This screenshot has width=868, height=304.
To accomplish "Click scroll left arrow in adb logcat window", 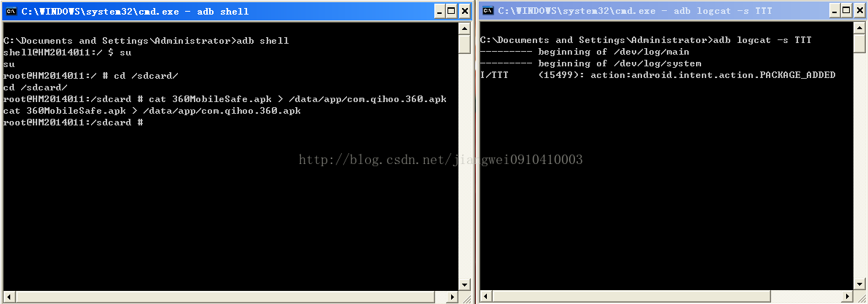I will pos(485,297).
